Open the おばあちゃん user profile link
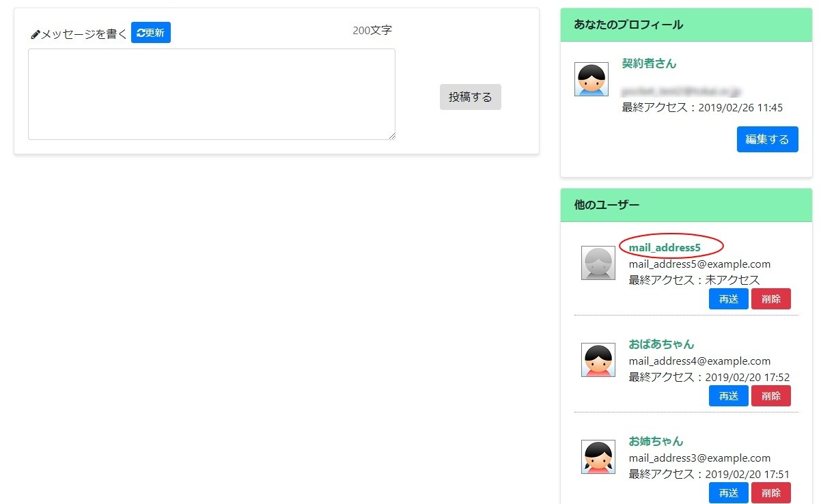The width and height of the screenshot is (821, 504). tap(660, 344)
